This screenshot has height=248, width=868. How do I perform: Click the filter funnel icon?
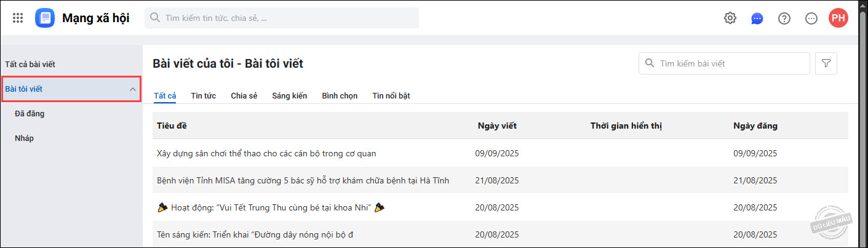point(826,63)
